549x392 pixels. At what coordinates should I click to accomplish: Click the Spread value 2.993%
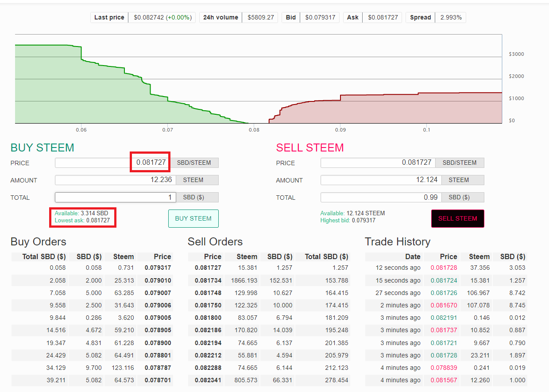[451, 18]
